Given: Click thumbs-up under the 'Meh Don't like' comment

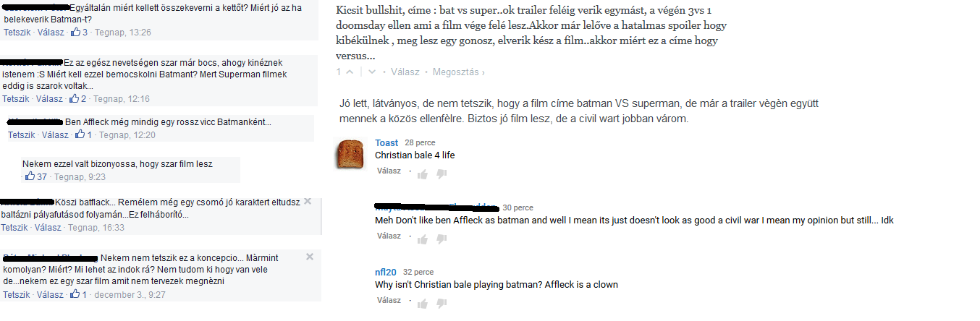Looking at the screenshot, I should coord(423,239).
